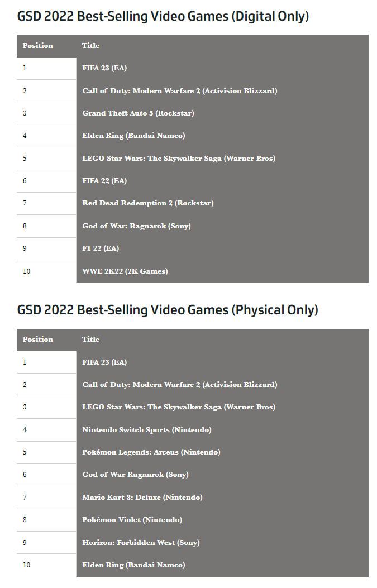
Task: Select Mario Kart 8: Deluxe (Nintendo) row
Action: click(x=142, y=498)
